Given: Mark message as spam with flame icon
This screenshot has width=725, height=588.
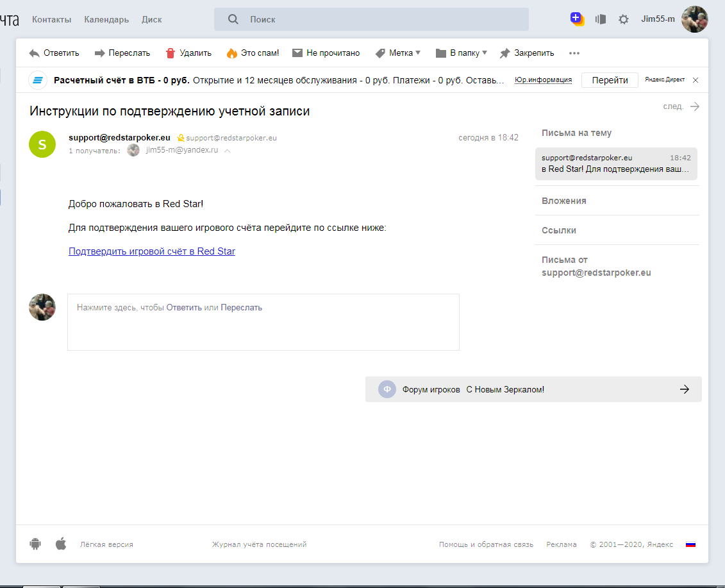Looking at the screenshot, I should point(231,53).
